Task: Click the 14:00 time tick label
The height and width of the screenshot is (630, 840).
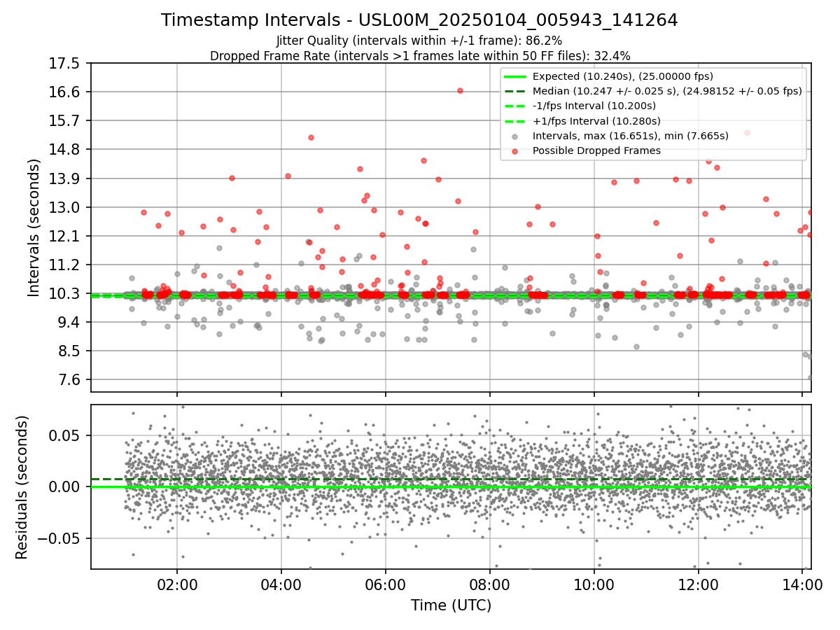Action: [803, 584]
